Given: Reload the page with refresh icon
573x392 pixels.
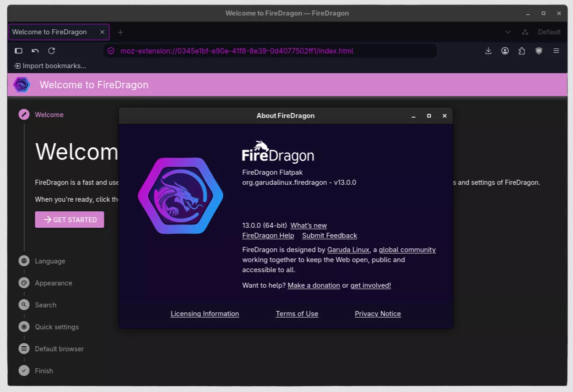Looking at the screenshot, I should pos(52,51).
